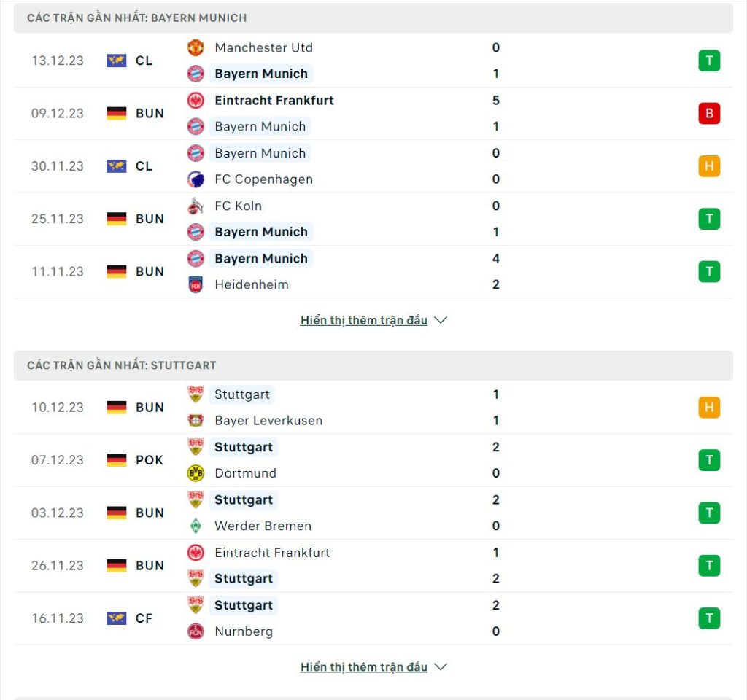This screenshot has height=700, width=747.
Task: Click the red B result badge
Action: 709,113
